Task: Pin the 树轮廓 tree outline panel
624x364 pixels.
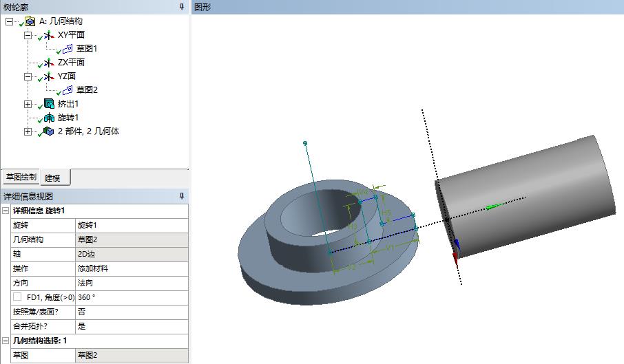Action: [x=182, y=7]
